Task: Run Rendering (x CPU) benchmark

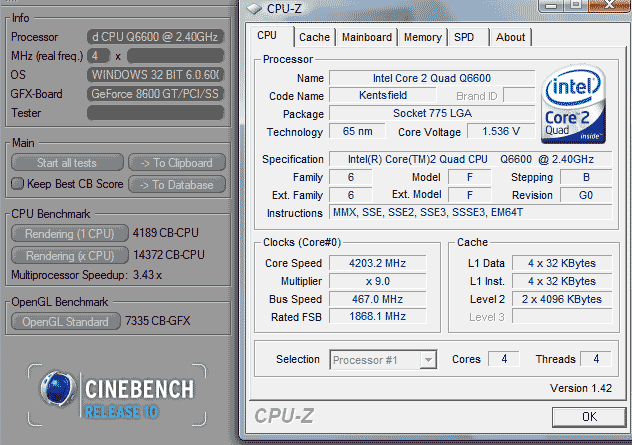Action: pos(70,256)
